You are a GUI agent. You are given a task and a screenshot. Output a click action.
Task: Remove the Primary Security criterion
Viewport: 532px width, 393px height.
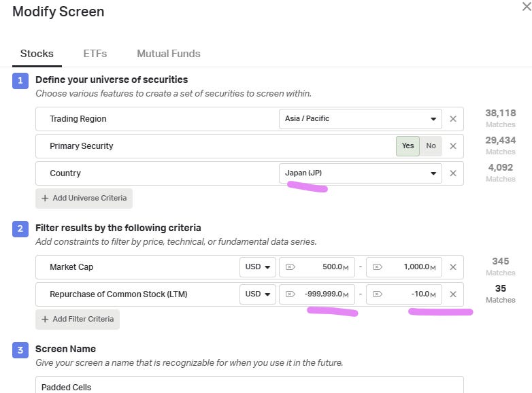[x=453, y=146]
